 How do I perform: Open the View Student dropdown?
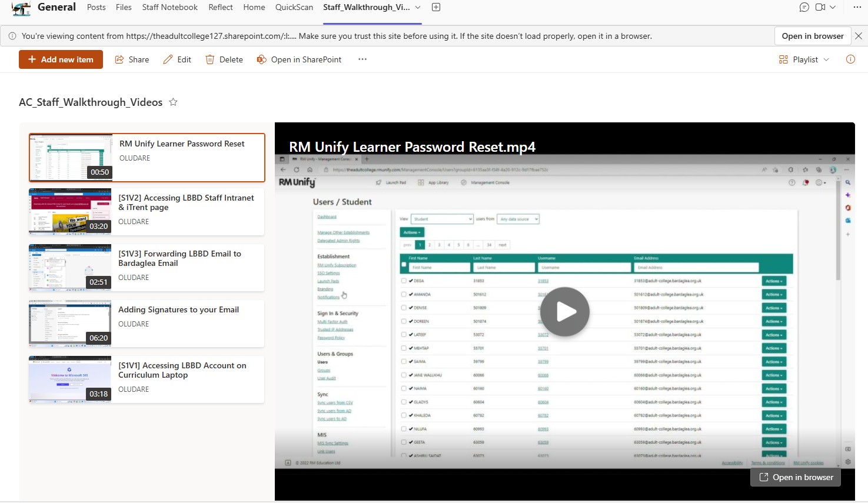coord(442,219)
